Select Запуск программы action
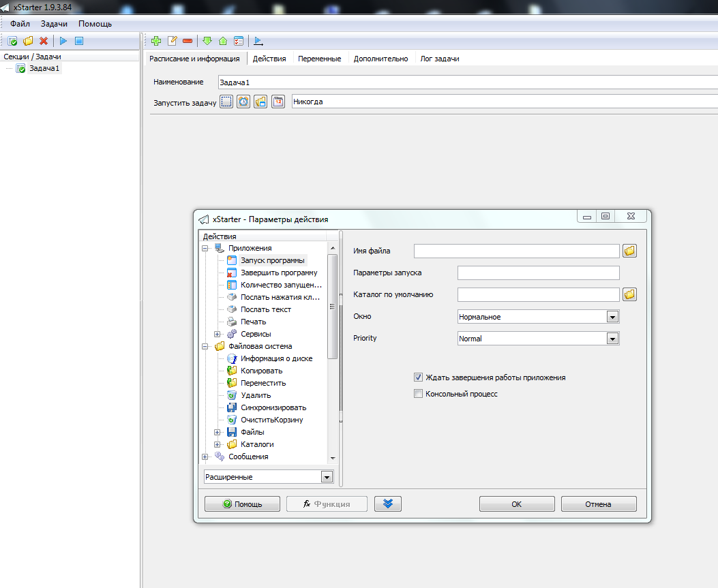718x588 pixels. pos(273,260)
